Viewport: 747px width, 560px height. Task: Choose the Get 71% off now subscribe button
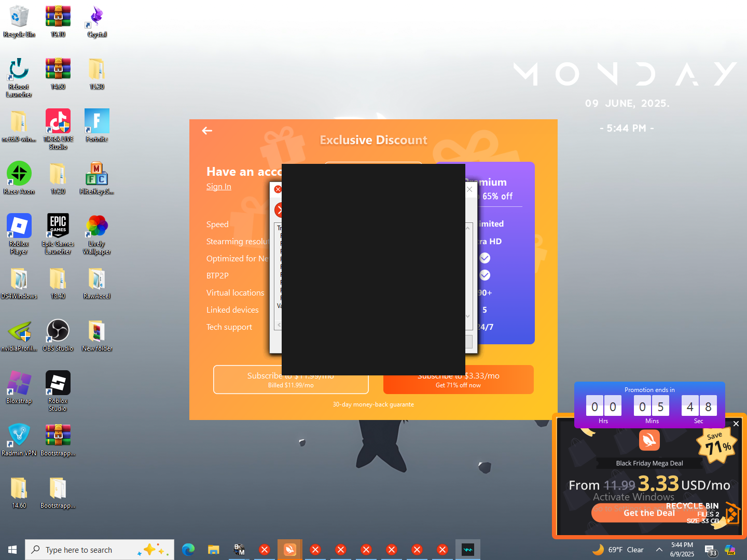(458, 380)
